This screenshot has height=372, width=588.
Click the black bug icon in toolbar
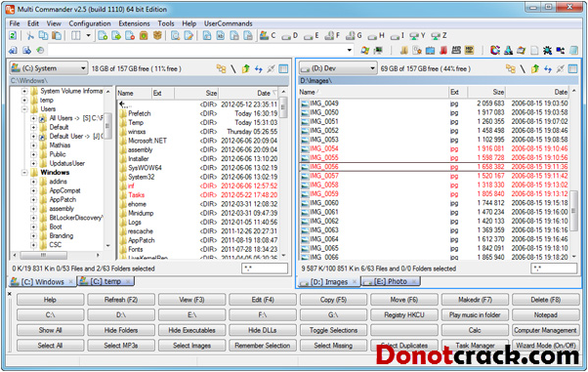[547, 50]
